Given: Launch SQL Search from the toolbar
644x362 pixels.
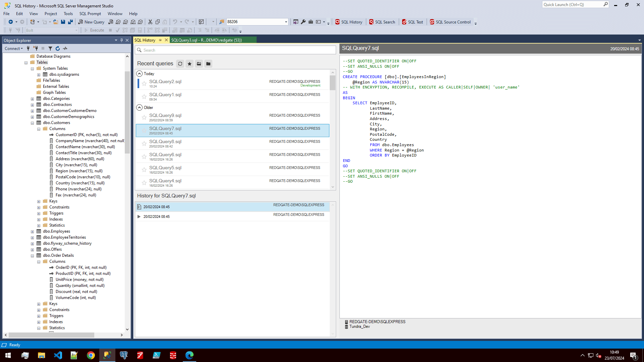Looking at the screenshot, I should pyautogui.click(x=382, y=22).
